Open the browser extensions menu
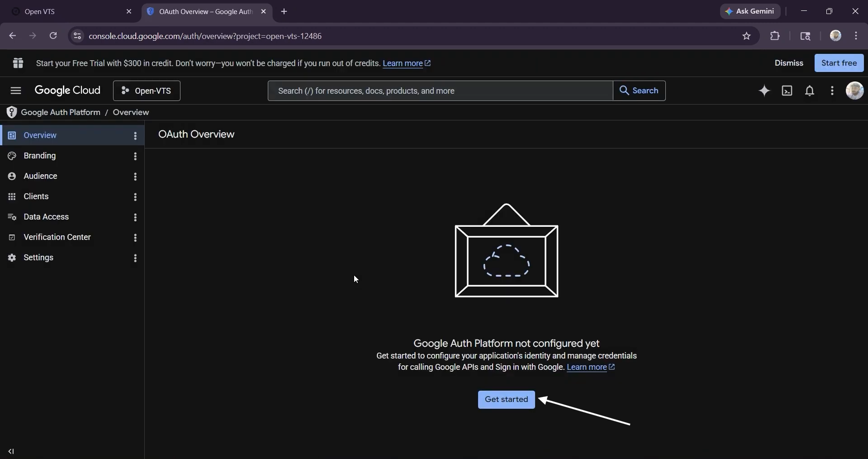 tap(775, 36)
